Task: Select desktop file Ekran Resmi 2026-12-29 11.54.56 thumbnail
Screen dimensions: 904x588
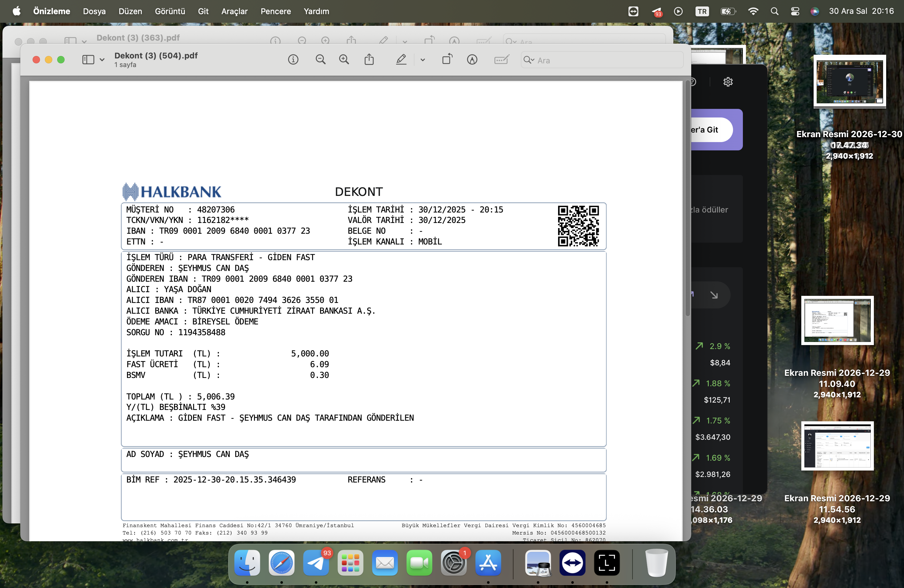Action: click(837, 446)
